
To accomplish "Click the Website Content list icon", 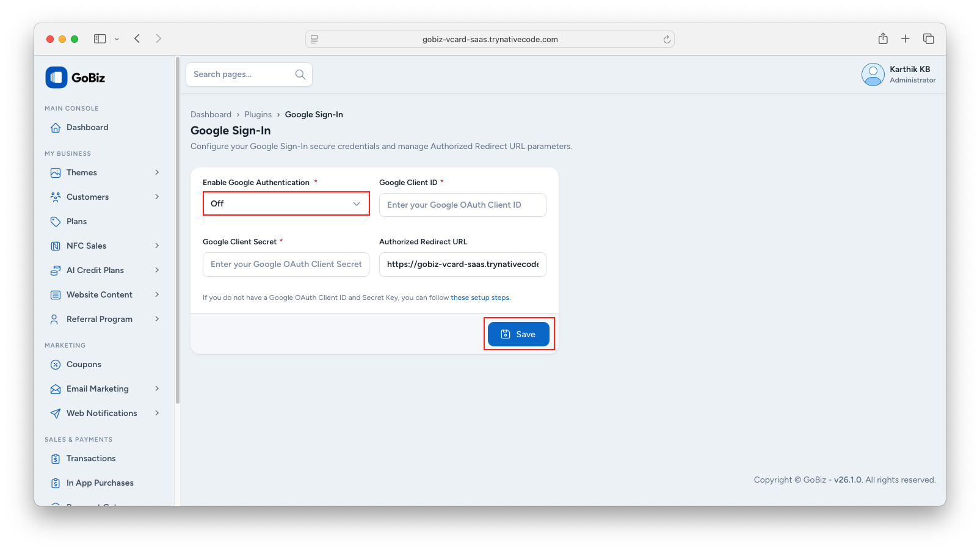I will pos(56,295).
